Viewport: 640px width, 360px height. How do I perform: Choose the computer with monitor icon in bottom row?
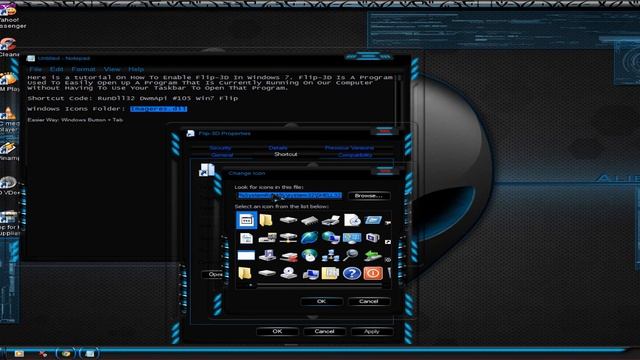point(310,273)
